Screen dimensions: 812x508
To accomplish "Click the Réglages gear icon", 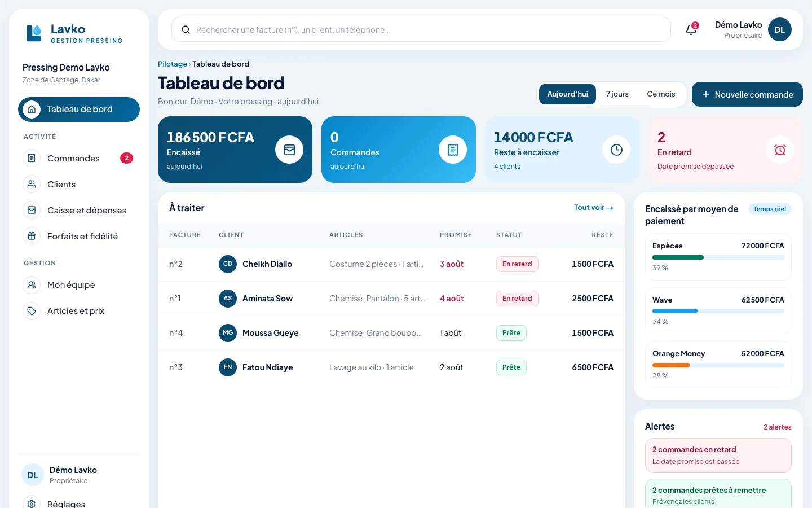I will [x=32, y=502].
